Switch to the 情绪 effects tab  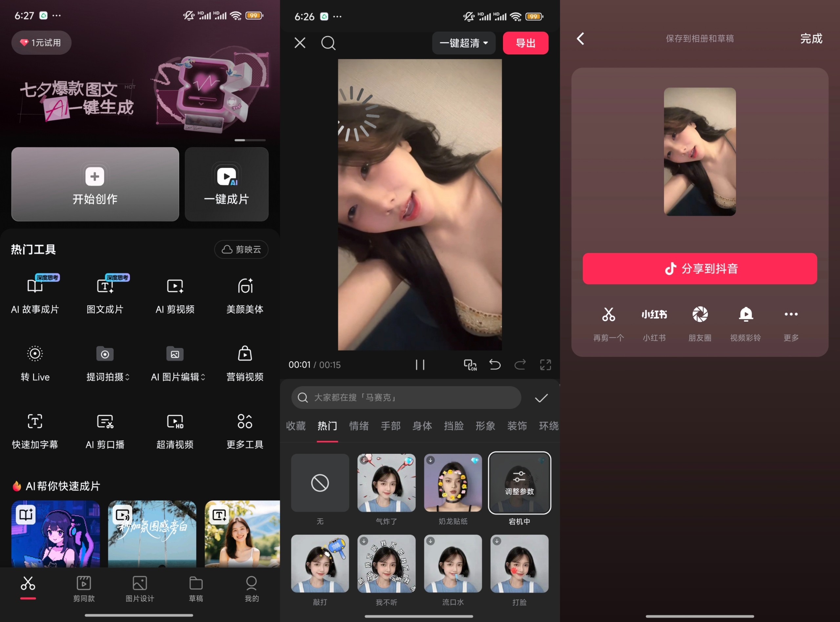tap(359, 426)
